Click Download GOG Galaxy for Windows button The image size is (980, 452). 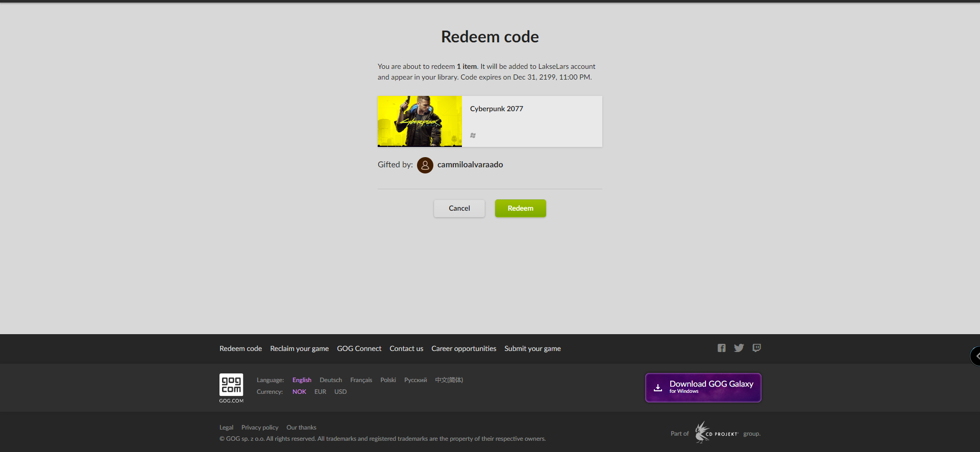(x=703, y=388)
